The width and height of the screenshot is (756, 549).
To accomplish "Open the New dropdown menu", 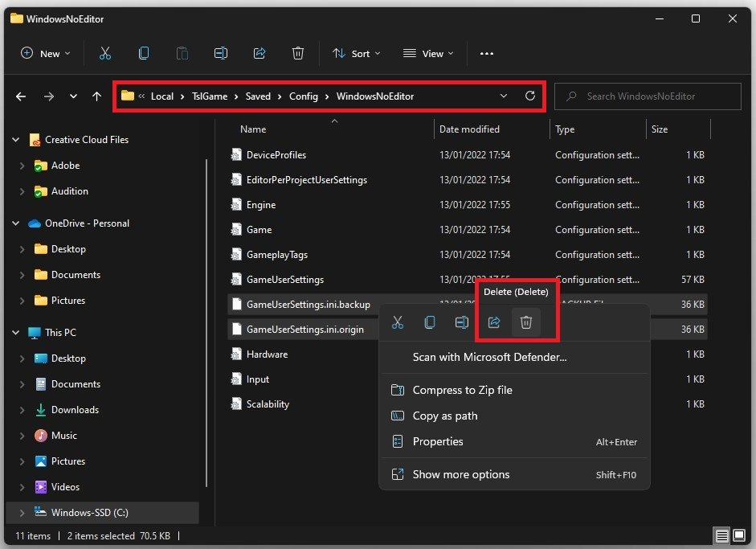I will click(46, 53).
